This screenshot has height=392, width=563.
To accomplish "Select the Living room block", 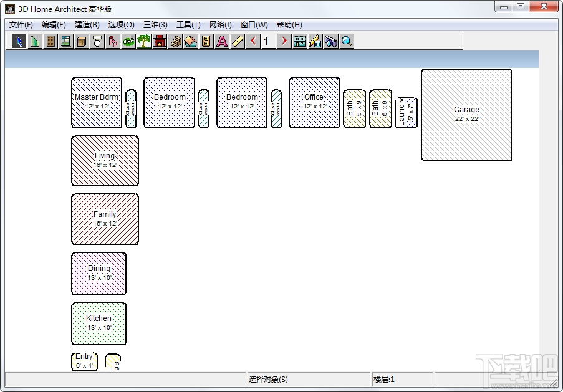I will pos(105,161).
